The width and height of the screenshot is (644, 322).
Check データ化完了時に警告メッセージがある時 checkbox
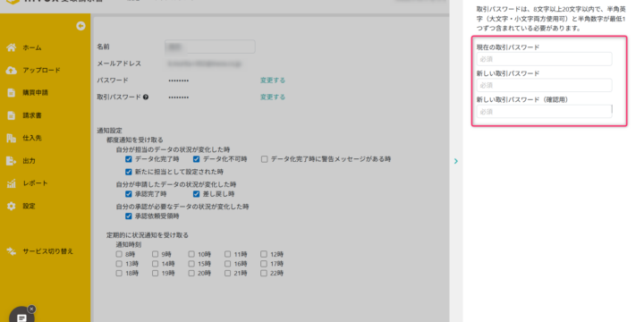pyautogui.click(x=265, y=159)
